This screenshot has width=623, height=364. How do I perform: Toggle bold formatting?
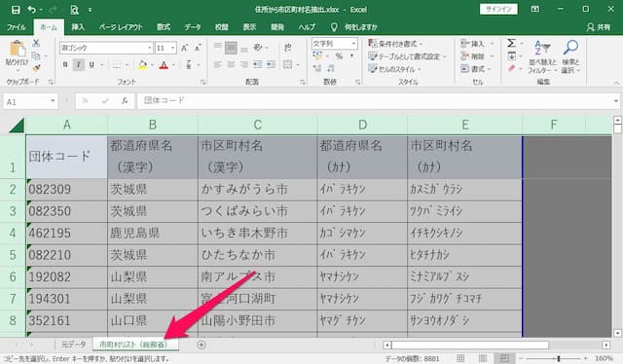(x=65, y=64)
